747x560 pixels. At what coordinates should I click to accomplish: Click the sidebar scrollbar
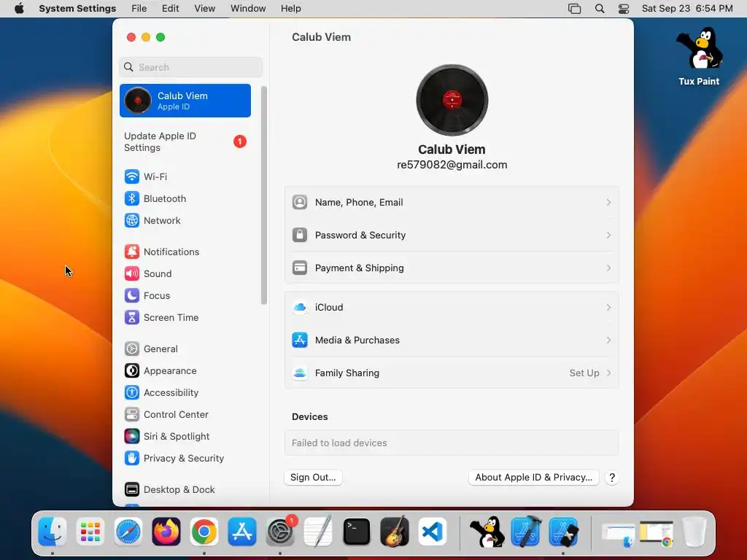[x=264, y=195]
